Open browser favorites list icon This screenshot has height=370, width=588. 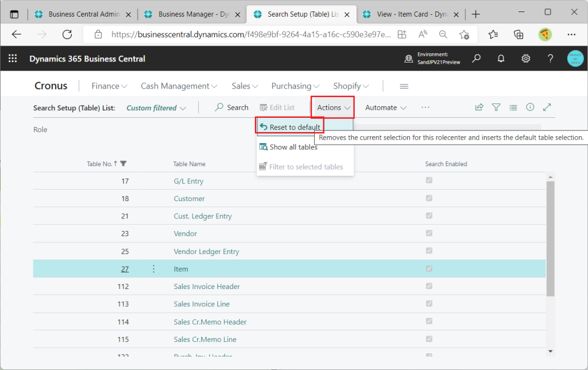click(493, 34)
